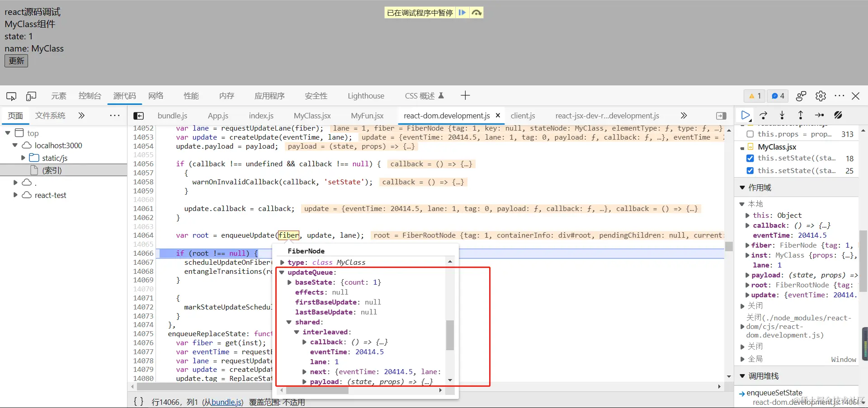Open the DevTools settings gear

(821, 96)
